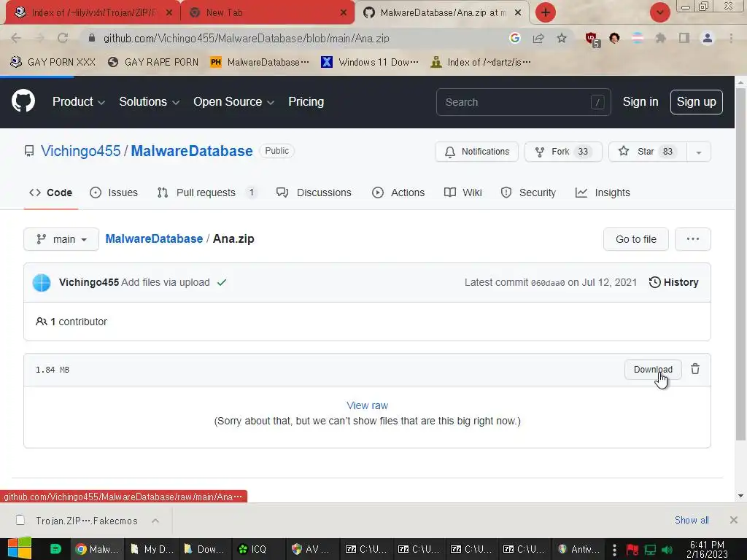Screen dimensions: 747x560
Task: Open the Chrome three-dot menu
Action: coord(731,38)
